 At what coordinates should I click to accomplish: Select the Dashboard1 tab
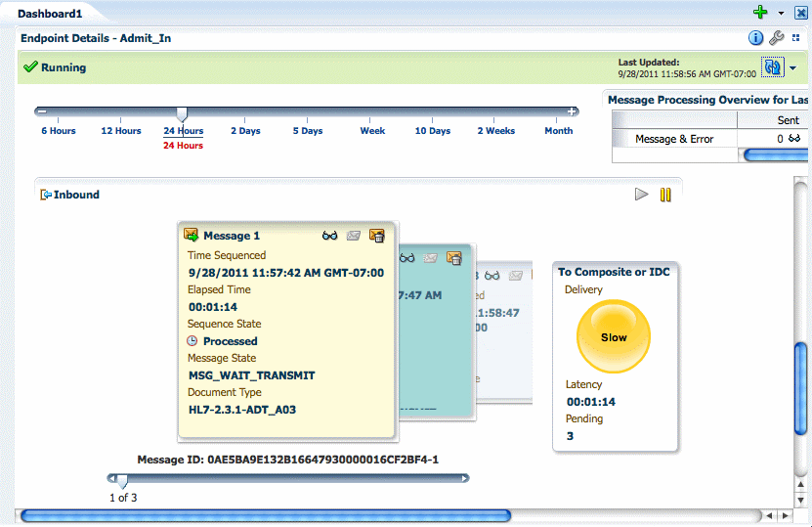click(x=50, y=14)
